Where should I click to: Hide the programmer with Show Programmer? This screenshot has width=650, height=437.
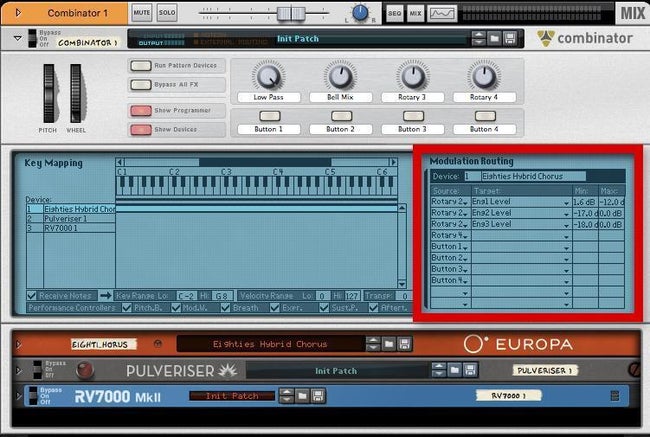tap(141, 110)
